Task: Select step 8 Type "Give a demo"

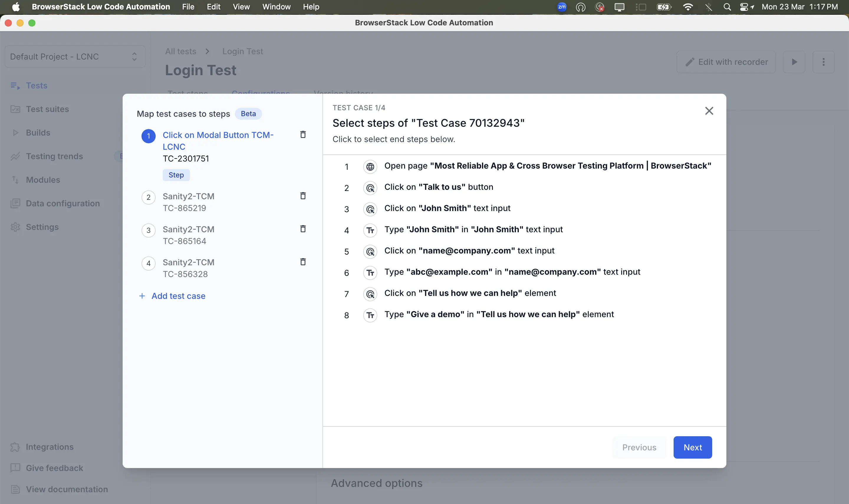Action: click(498, 314)
